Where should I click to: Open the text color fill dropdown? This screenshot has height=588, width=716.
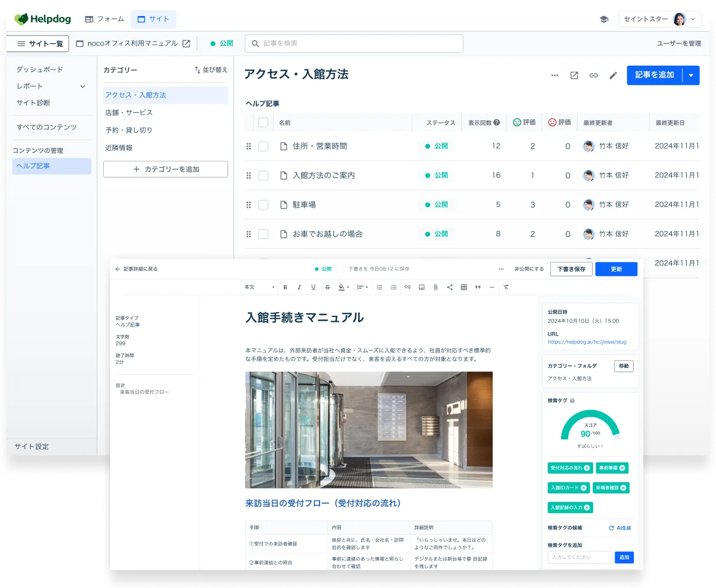(x=344, y=288)
